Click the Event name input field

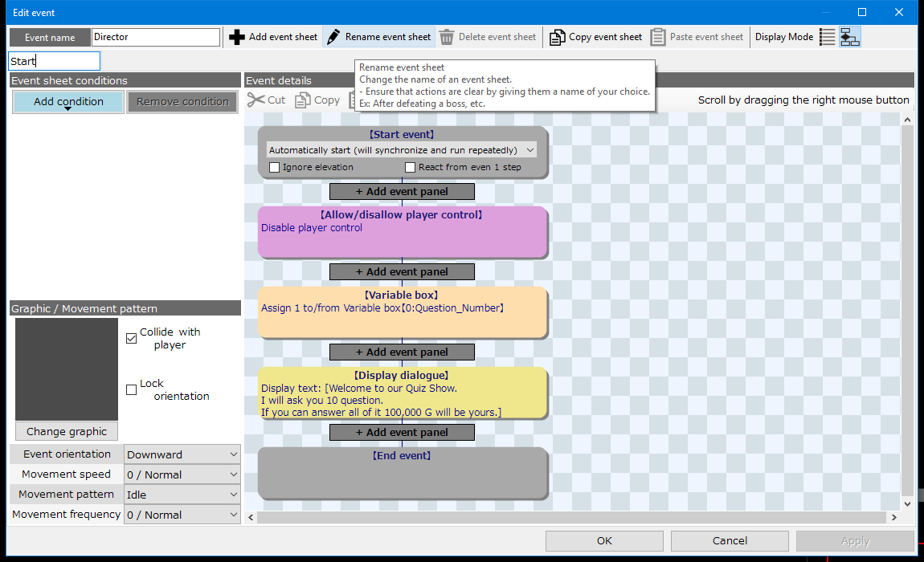(156, 37)
